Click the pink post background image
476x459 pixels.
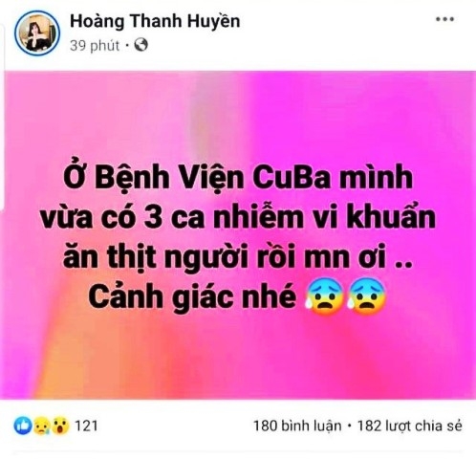tap(238, 235)
